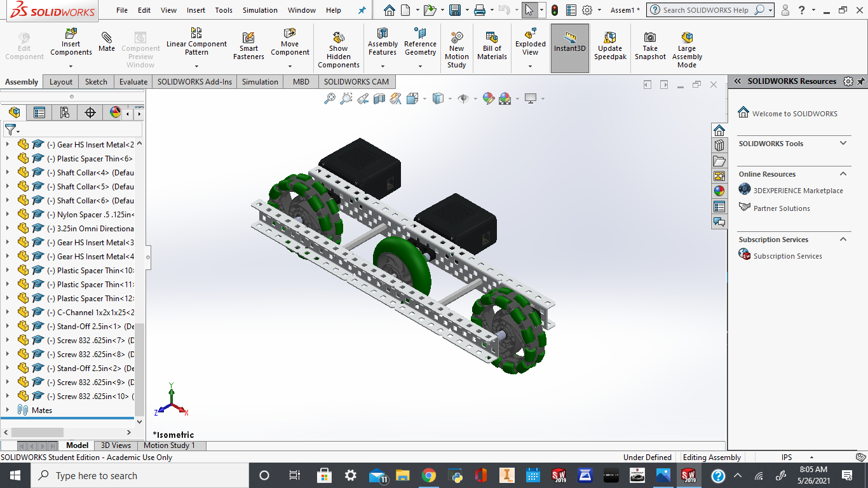Open the Design Library pane icon
Image resolution: width=868 pixels, height=488 pixels.
pos(719,146)
